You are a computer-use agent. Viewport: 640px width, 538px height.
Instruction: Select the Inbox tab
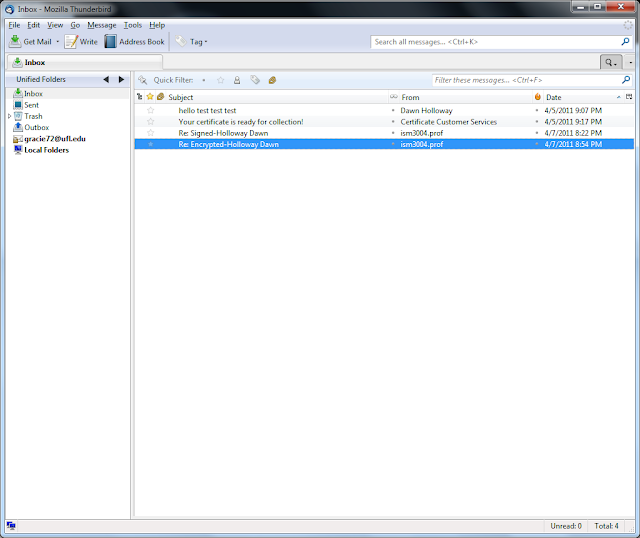tap(85, 62)
